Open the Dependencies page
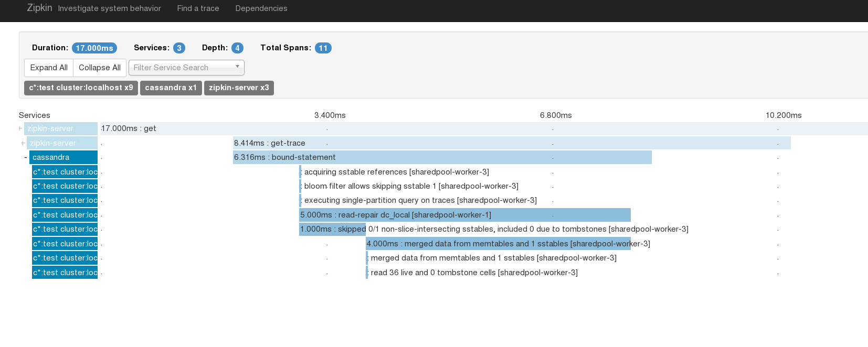Screen dimensions: 868x347 point(261,8)
